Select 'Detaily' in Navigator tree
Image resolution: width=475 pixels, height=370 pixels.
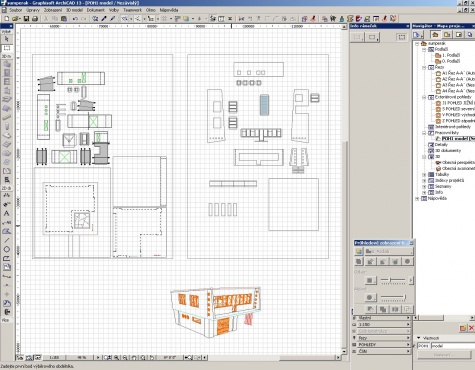coord(441,145)
